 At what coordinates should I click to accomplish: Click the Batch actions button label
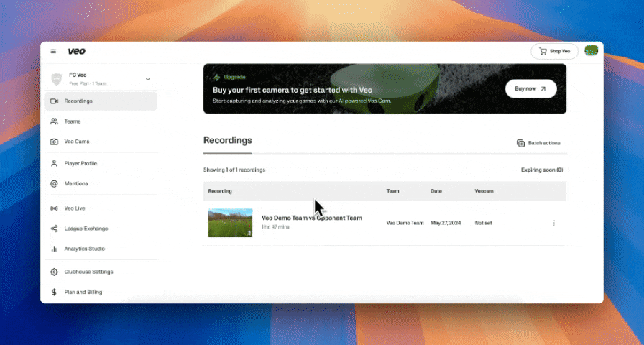coord(544,143)
